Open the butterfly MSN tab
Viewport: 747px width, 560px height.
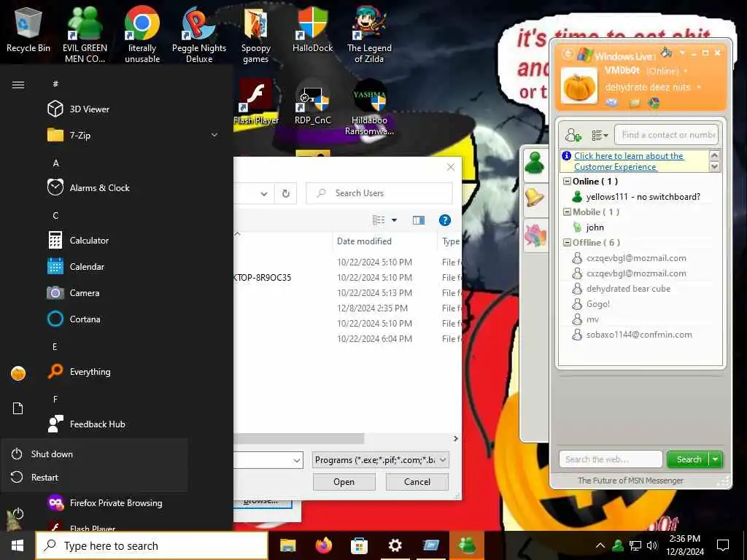pyautogui.click(x=535, y=236)
